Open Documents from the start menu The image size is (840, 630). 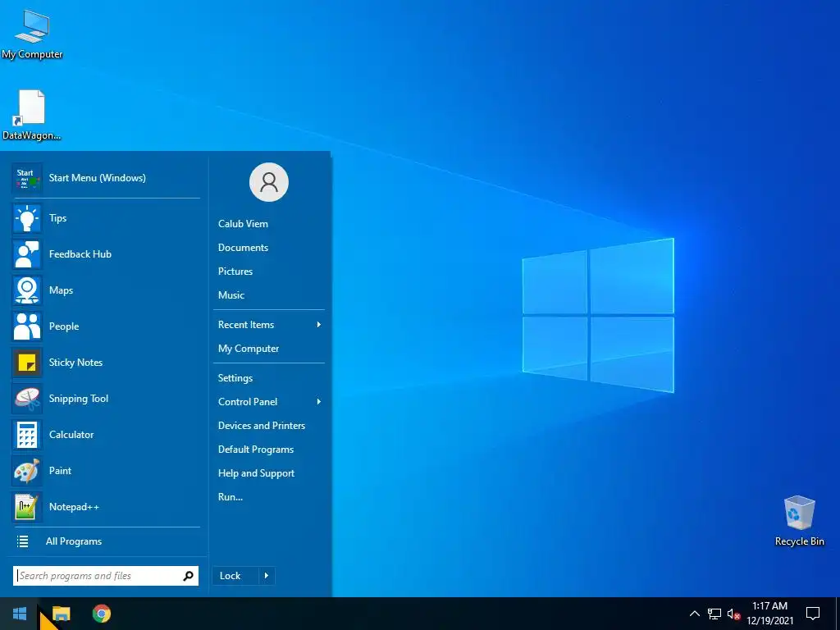pos(243,248)
